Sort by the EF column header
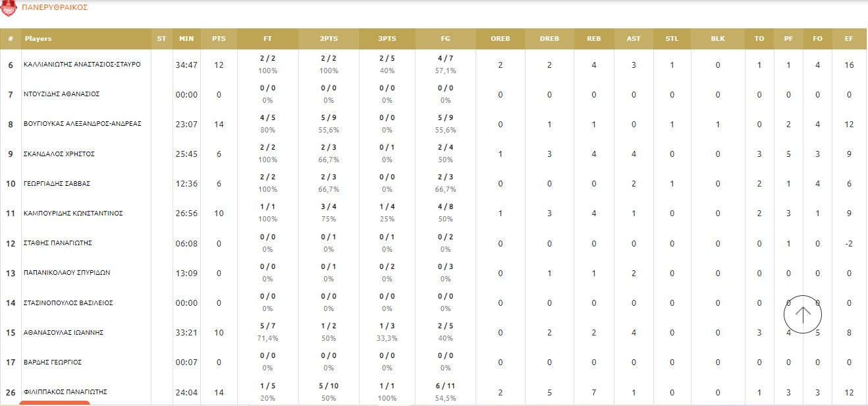This screenshot has width=868, height=406. pos(849,39)
